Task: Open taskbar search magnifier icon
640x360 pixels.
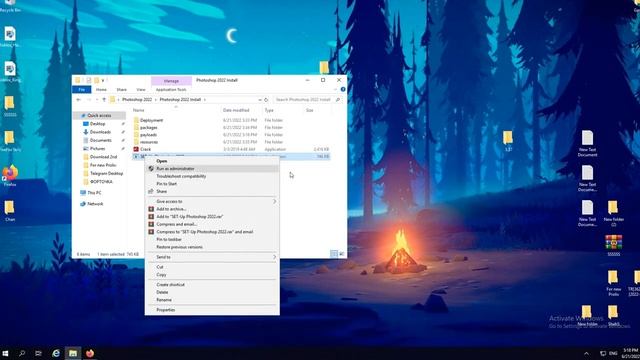Action: 22,353
